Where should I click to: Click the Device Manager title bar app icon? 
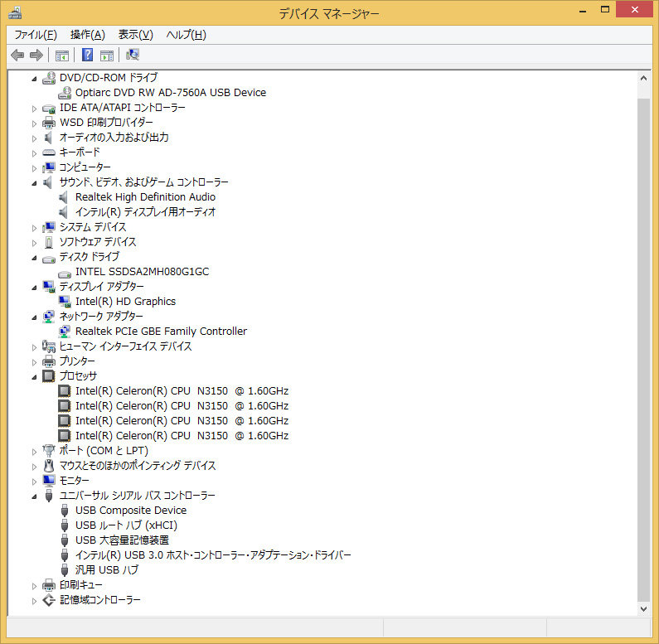point(15,13)
